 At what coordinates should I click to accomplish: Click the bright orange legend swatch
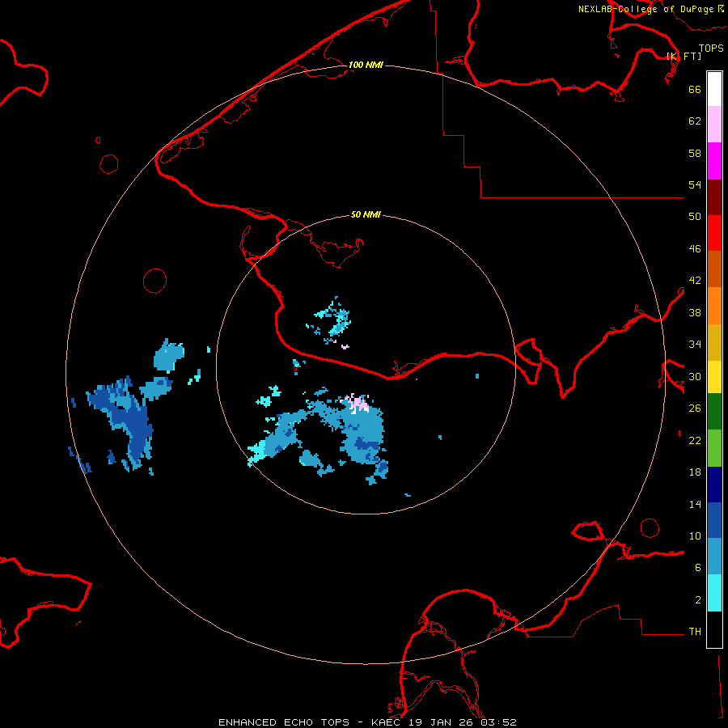(x=714, y=306)
